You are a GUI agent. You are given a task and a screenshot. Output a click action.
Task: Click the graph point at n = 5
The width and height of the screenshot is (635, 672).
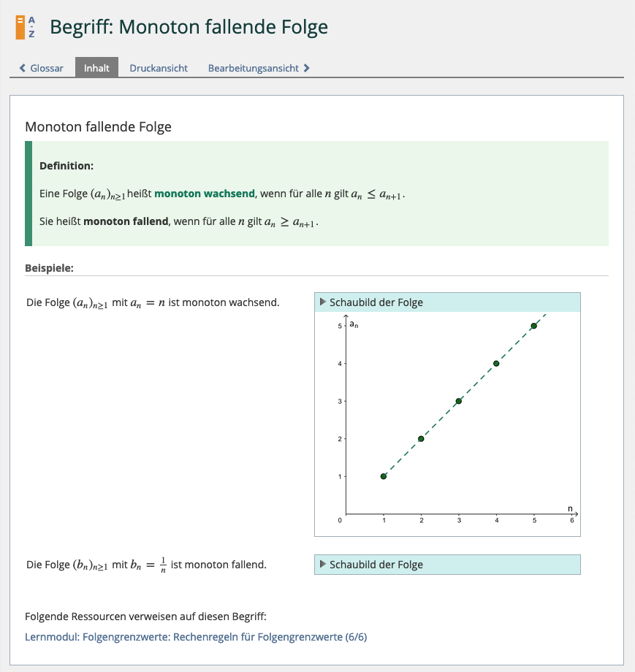pyautogui.click(x=534, y=326)
